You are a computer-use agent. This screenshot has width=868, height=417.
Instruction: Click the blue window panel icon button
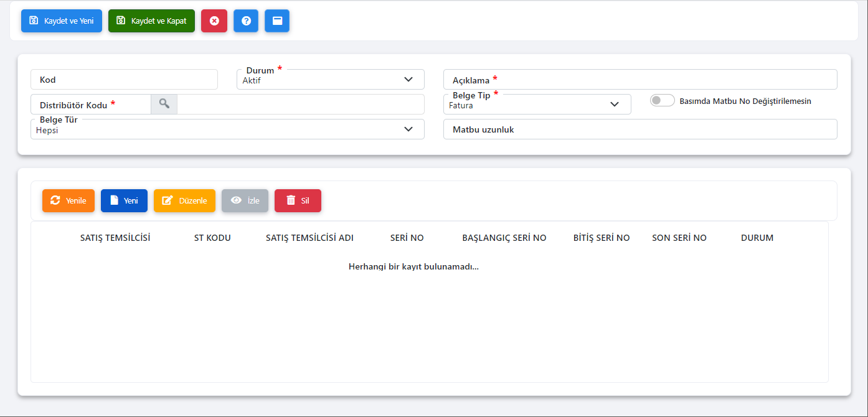tap(277, 21)
